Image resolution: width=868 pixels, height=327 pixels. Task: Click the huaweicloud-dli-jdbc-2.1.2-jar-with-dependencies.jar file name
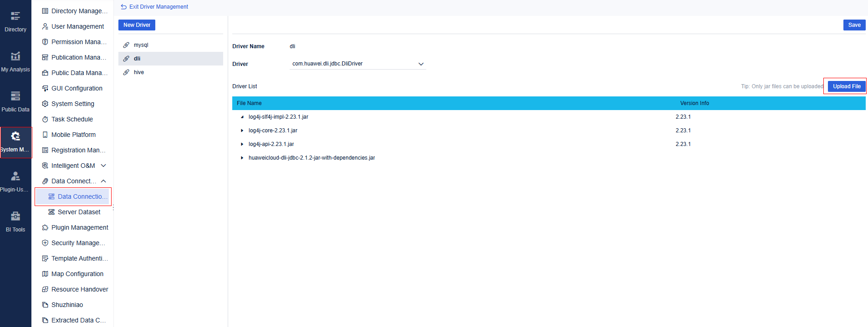click(x=311, y=158)
